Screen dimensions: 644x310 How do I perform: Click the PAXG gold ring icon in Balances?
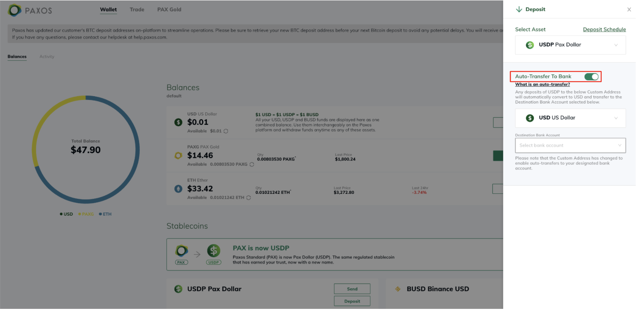pos(179,155)
